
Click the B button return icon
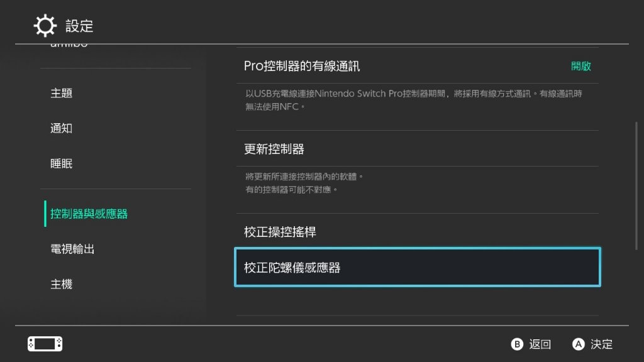point(517,344)
